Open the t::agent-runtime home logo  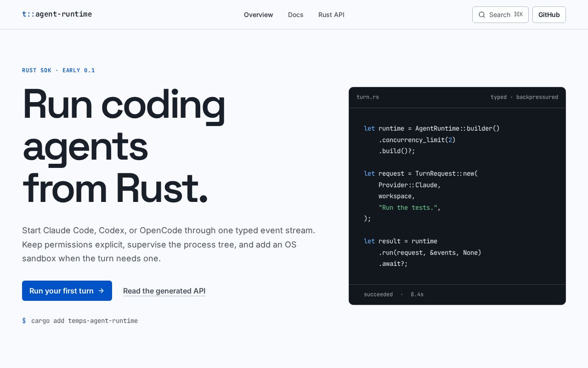(x=57, y=14)
